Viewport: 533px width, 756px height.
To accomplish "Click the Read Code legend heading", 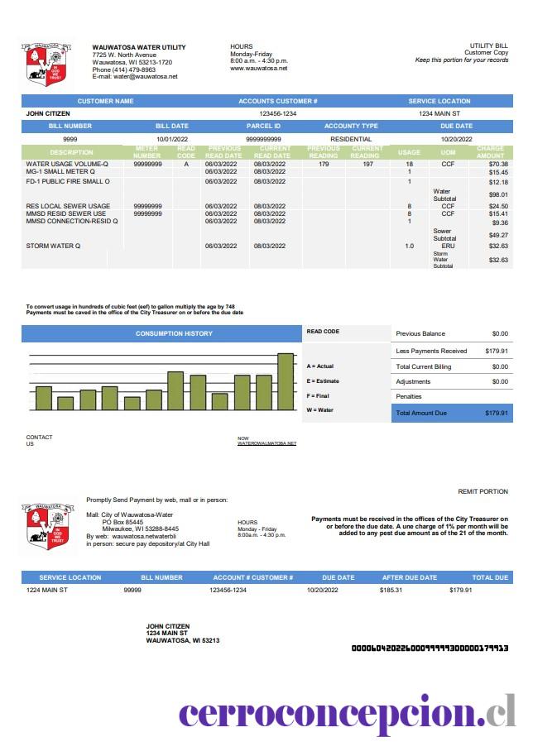I will pyautogui.click(x=323, y=332).
